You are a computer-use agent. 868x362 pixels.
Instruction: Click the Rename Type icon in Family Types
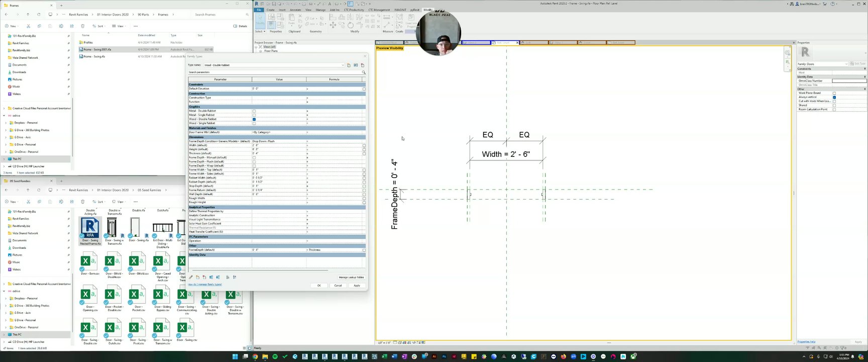pos(356,65)
